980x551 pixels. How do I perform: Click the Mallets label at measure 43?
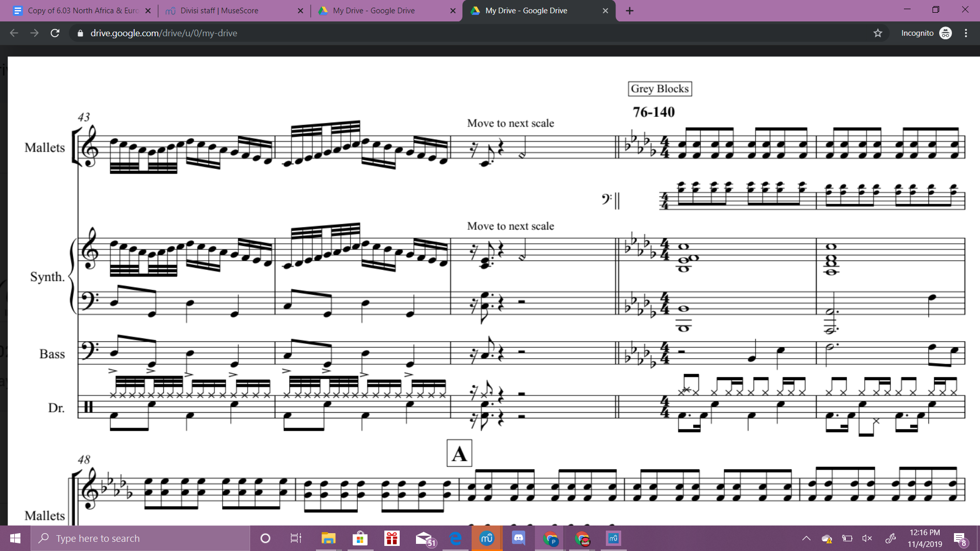tap(45, 147)
